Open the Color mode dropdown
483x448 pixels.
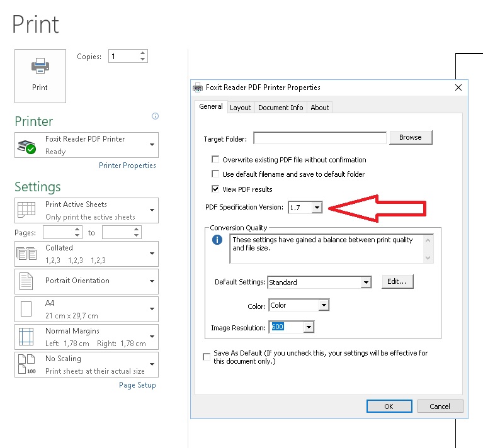tap(324, 305)
